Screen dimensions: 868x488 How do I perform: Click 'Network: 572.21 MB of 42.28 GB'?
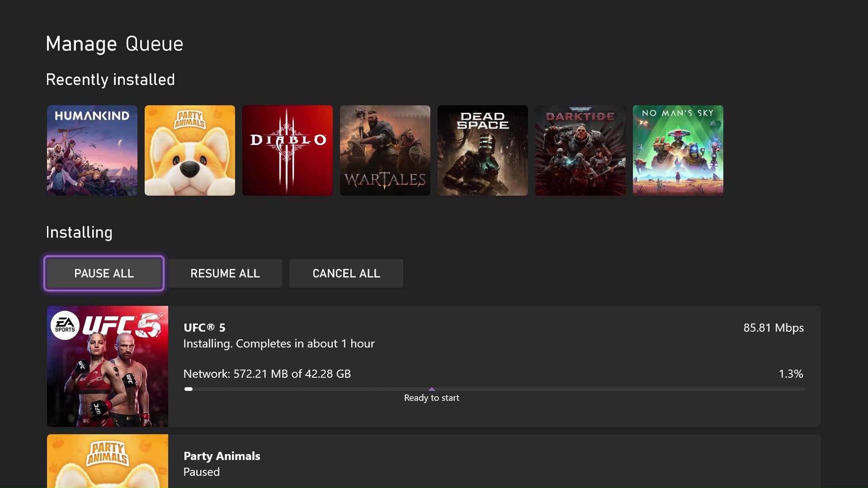267,374
